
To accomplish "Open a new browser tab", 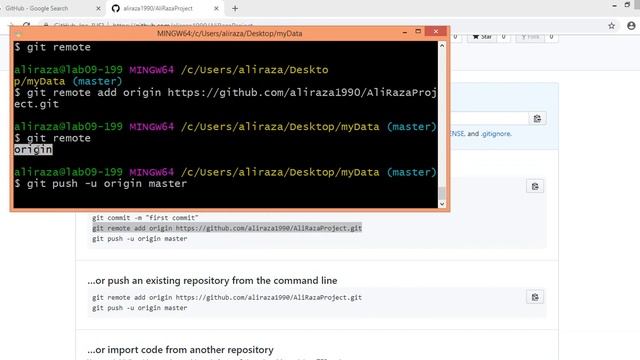I will coord(235,8).
